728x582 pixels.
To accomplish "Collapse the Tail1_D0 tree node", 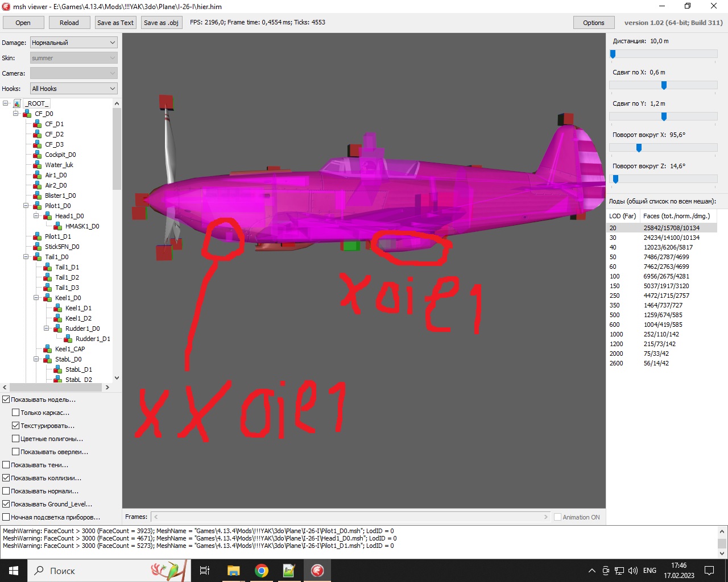I will tap(26, 257).
